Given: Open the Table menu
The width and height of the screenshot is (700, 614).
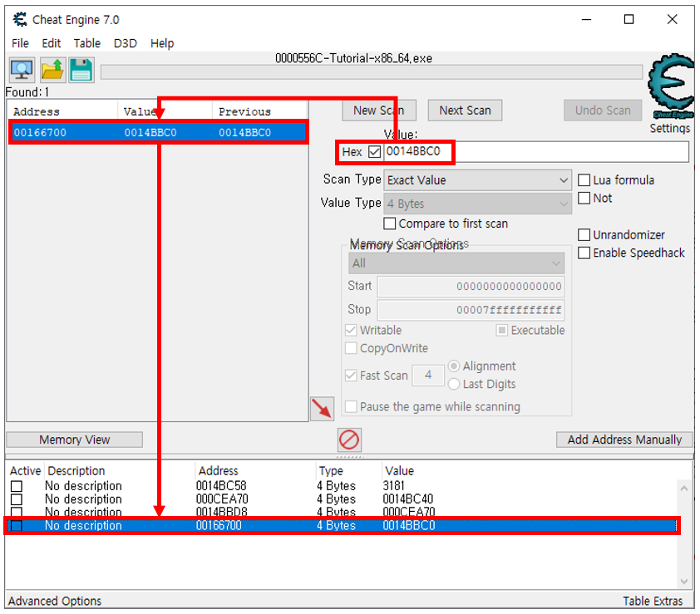Looking at the screenshot, I should 87,44.
